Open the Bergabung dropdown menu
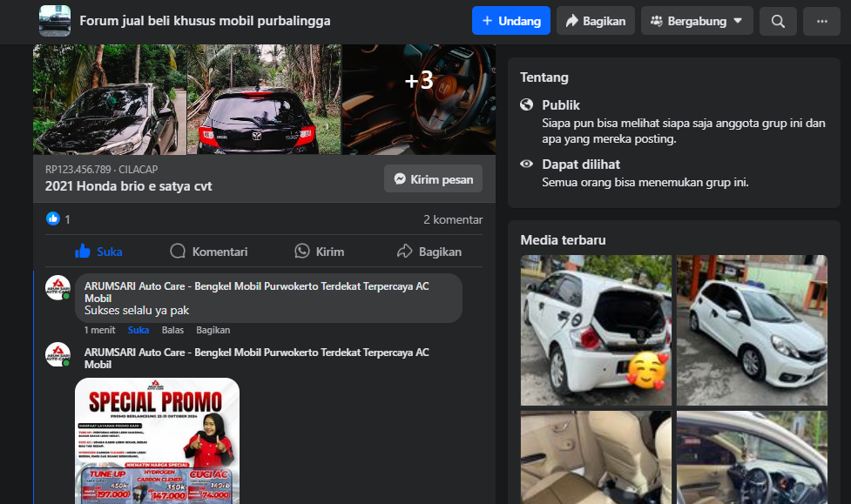 click(x=697, y=21)
